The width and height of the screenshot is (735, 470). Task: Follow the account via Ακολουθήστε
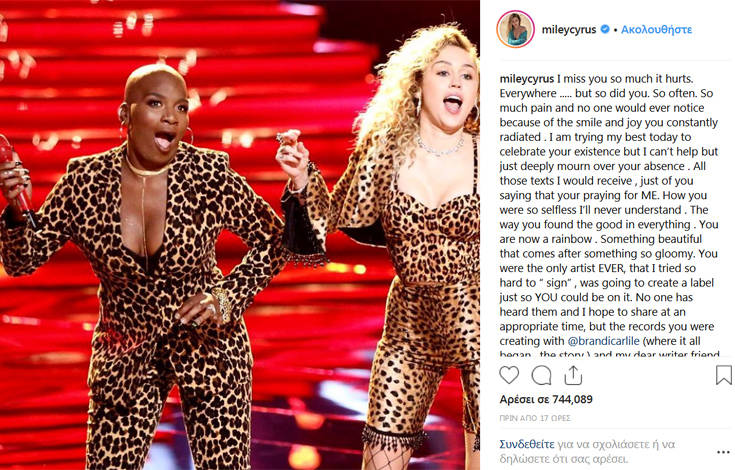(656, 30)
